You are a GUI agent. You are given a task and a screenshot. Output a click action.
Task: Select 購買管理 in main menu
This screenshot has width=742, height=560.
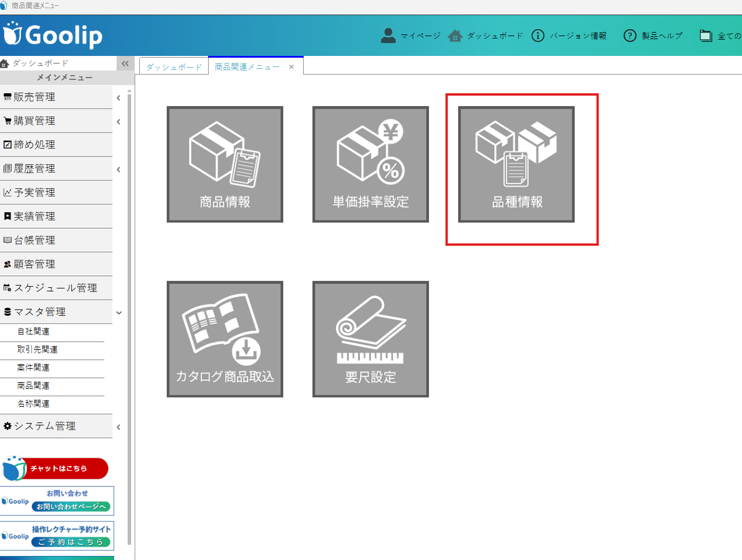pos(56,121)
